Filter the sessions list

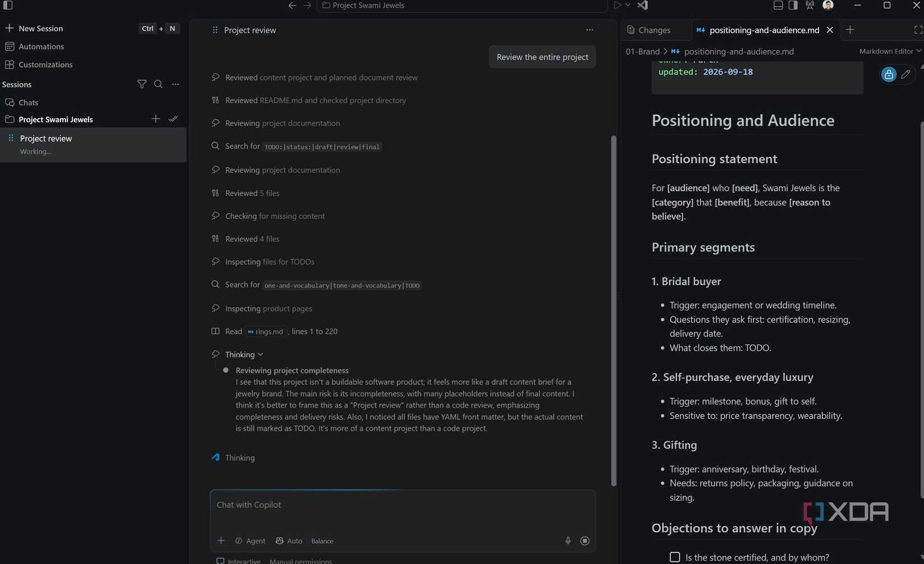142,84
